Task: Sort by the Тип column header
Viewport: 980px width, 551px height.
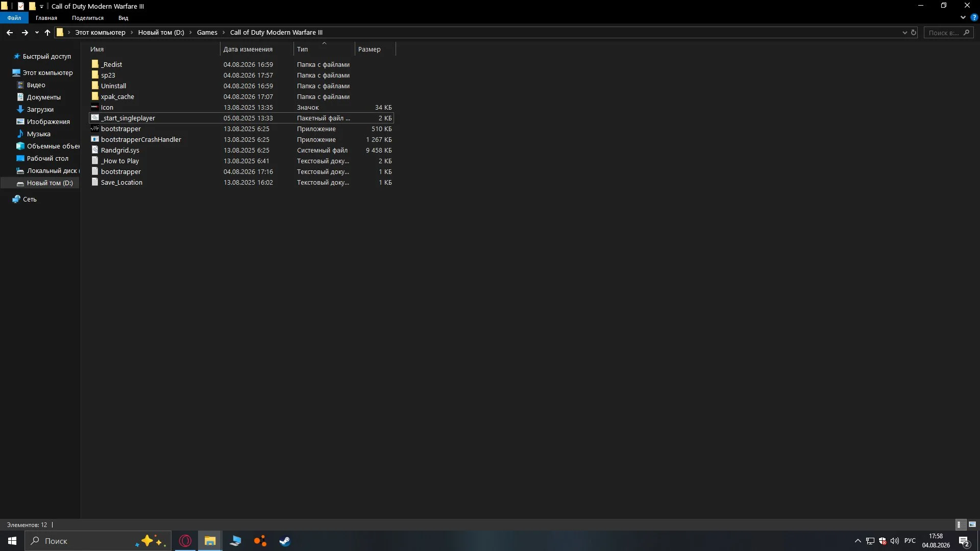Action: [324, 49]
